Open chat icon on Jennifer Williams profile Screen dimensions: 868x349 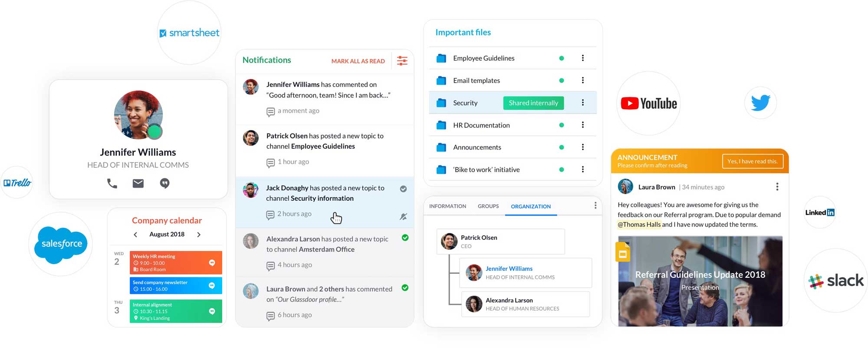tap(164, 183)
